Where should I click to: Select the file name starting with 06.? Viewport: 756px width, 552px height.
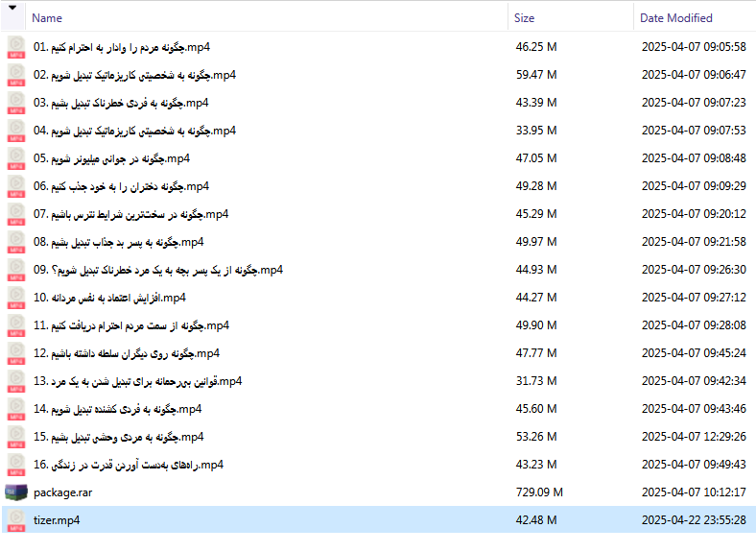121,186
